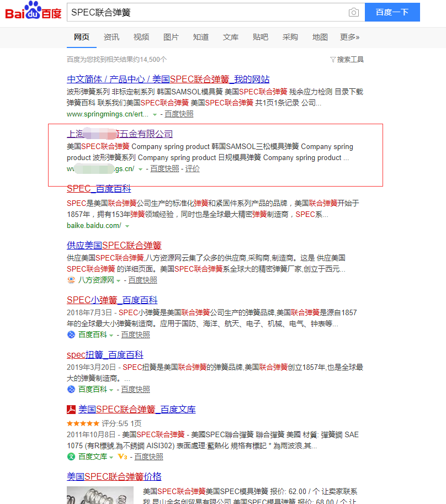Open 百度快照 for springmings.cn result
446x504 pixels.
tap(179, 114)
